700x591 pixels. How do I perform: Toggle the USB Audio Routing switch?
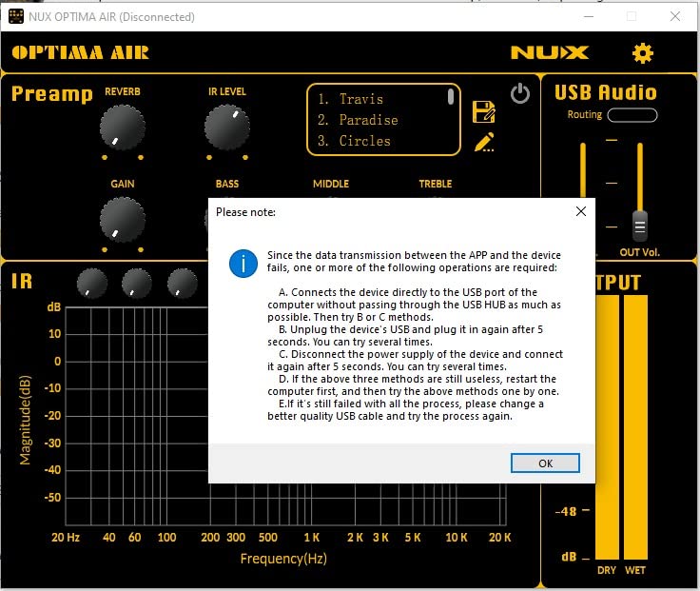(632, 115)
